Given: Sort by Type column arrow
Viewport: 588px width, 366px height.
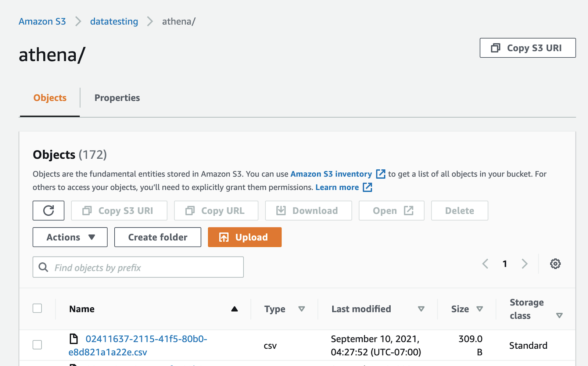Looking at the screenshot, I should [x=302, y=309].
